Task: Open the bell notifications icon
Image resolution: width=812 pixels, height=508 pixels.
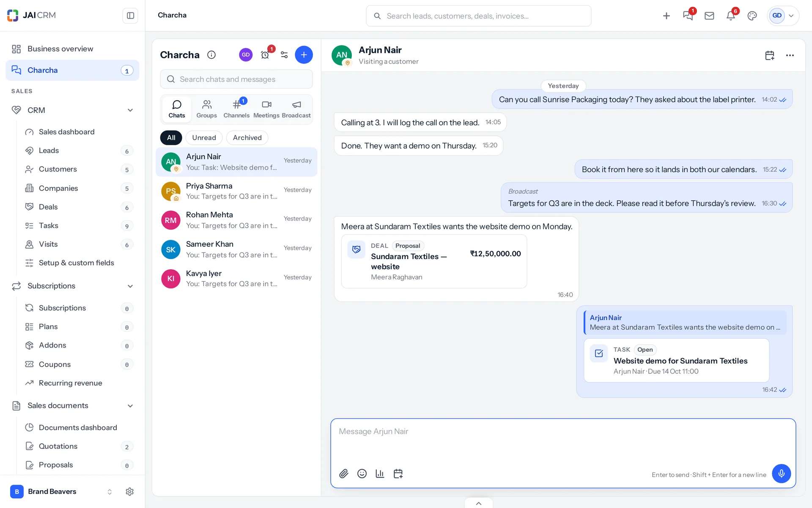Action: [x=731, y=16]
